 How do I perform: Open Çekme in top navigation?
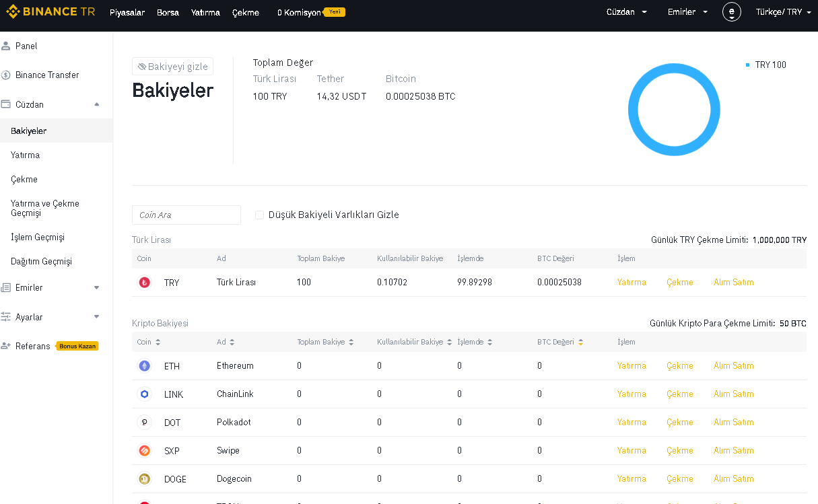click(246, 12)
